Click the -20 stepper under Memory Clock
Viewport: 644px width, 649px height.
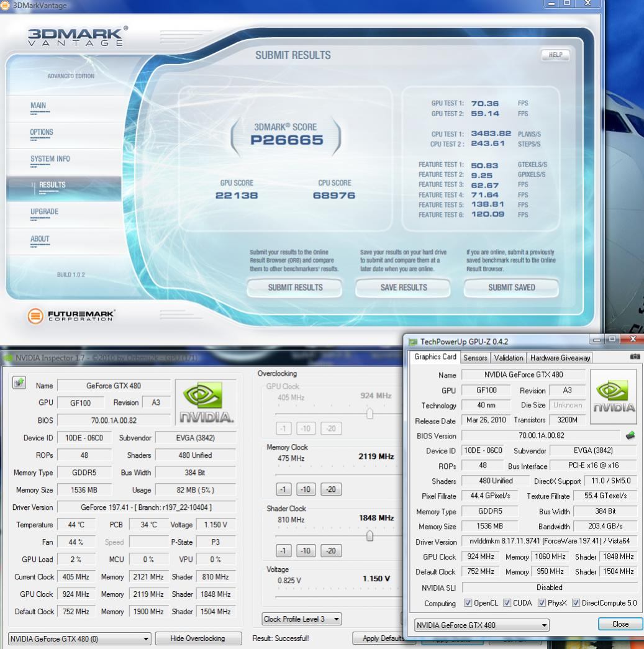click(330, 489)
